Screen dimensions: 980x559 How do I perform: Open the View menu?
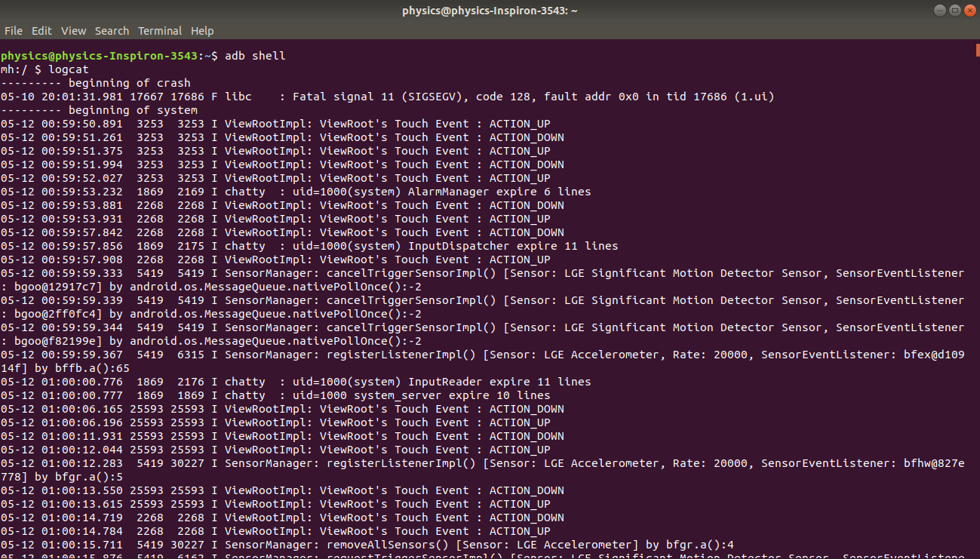(x=73, y=31)
